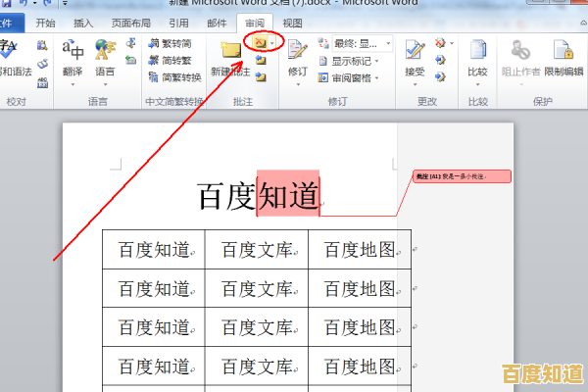This screenshot has width=588, height=392.
Task: Click the ABC 123 word count icon
Action: click(x=42, y=82)
